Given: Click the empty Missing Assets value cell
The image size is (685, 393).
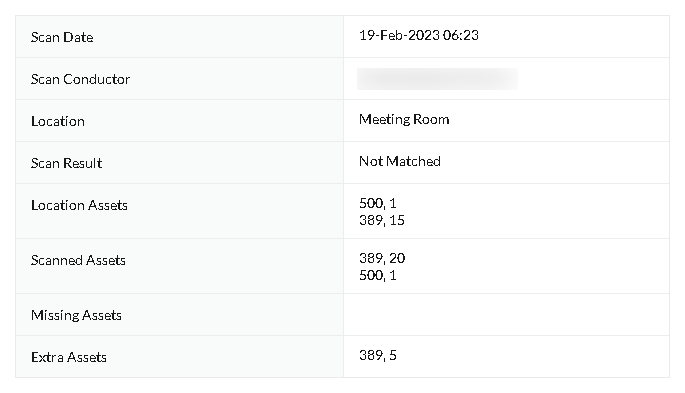Looking at the screenshot, I should [x=506, y=314].
